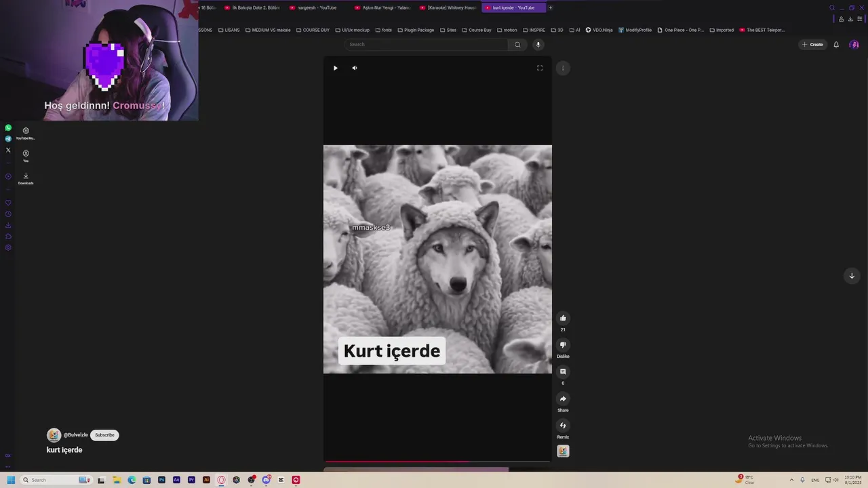Go to next short with down arrow
The width and height of the screenshot is (868, 488).
(x=852, y=276)
